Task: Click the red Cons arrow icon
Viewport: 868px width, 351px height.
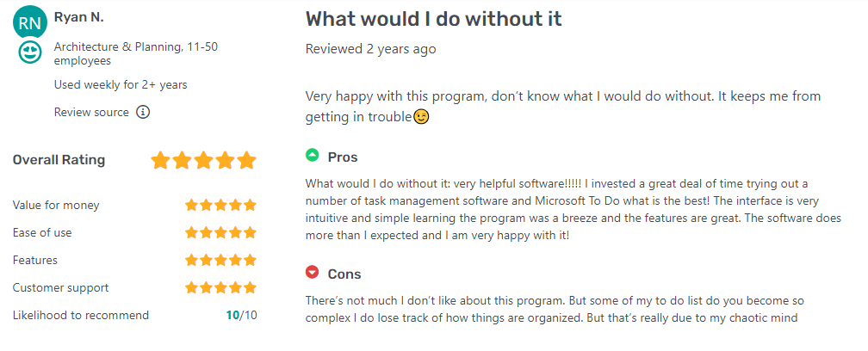Action: [x=313, y=273]
